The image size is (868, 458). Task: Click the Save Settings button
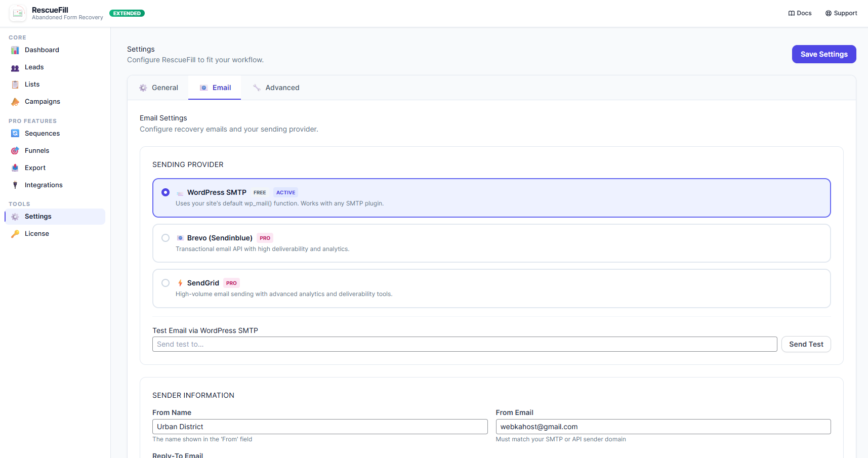point(824,54)
